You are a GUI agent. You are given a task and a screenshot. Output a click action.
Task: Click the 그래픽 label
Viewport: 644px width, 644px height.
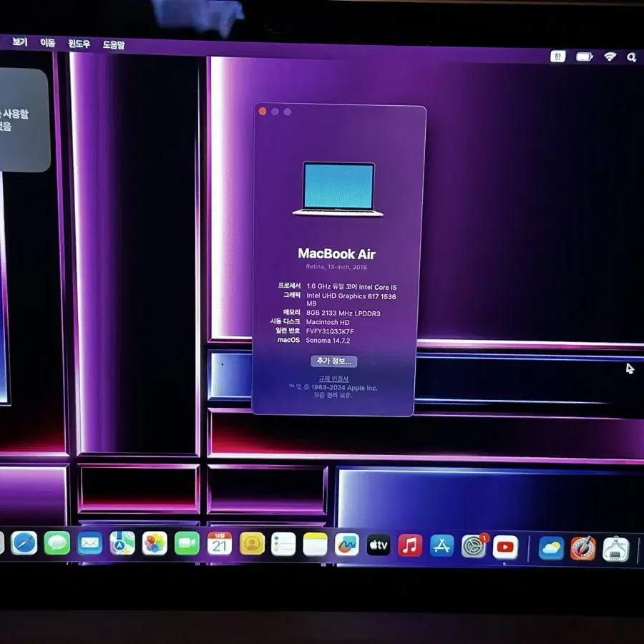[x=292, y=295]
